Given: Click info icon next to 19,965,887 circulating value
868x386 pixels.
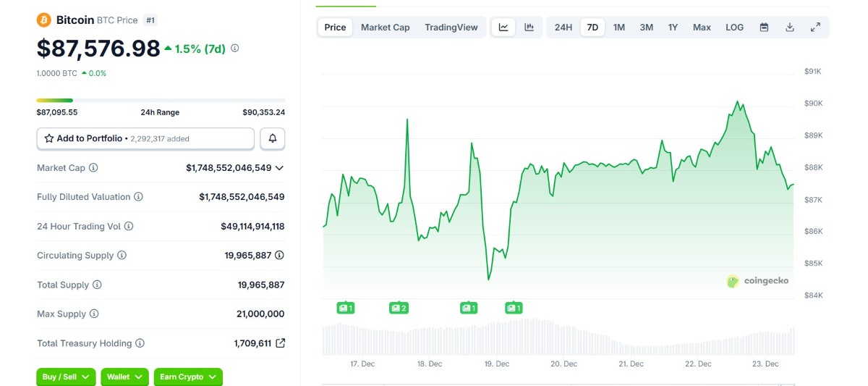Looking at the screenshot, I should pyautogui.click(x=279, y=256).
